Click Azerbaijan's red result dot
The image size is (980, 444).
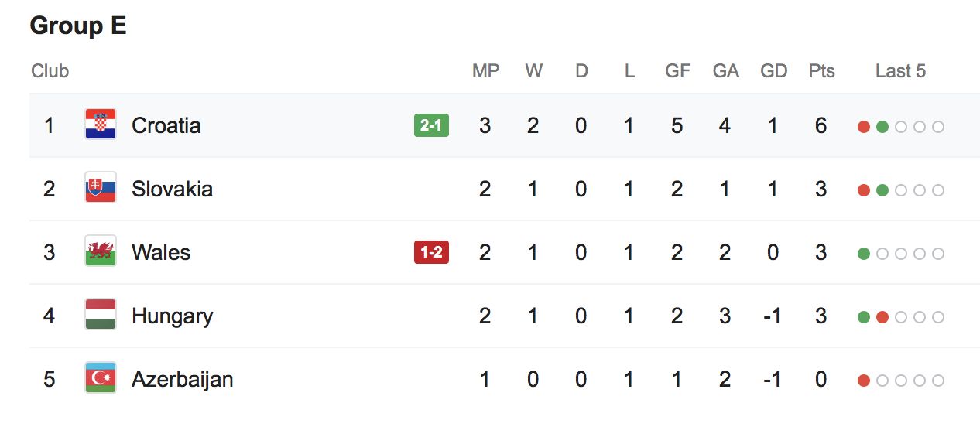click(x=864, y=381)
